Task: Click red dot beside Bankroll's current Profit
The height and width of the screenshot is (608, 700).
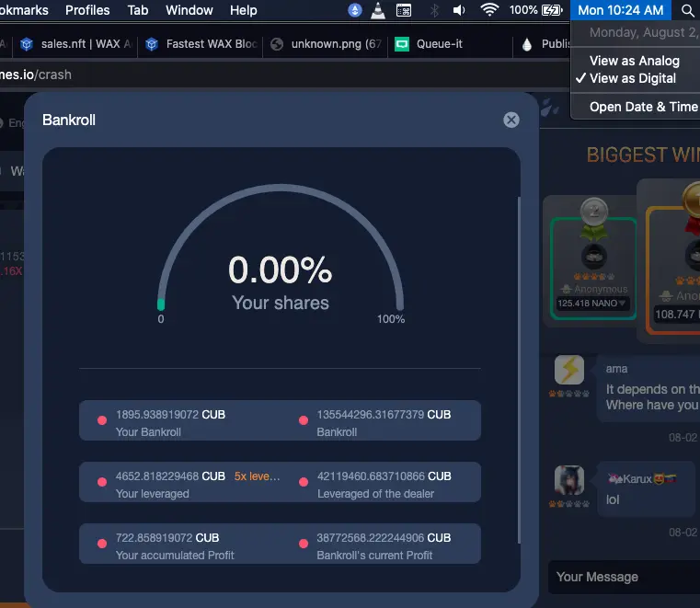Action: pos(304,544)
